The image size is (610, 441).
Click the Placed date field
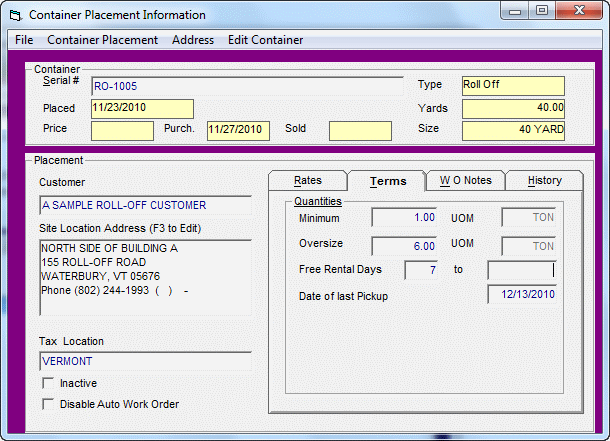[x=142, y=108]
